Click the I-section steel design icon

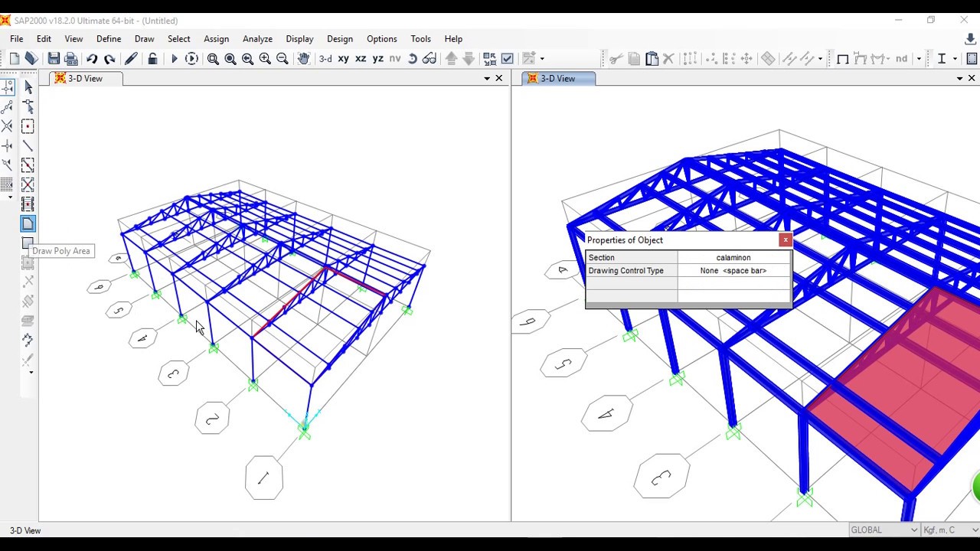coord(942,59)
